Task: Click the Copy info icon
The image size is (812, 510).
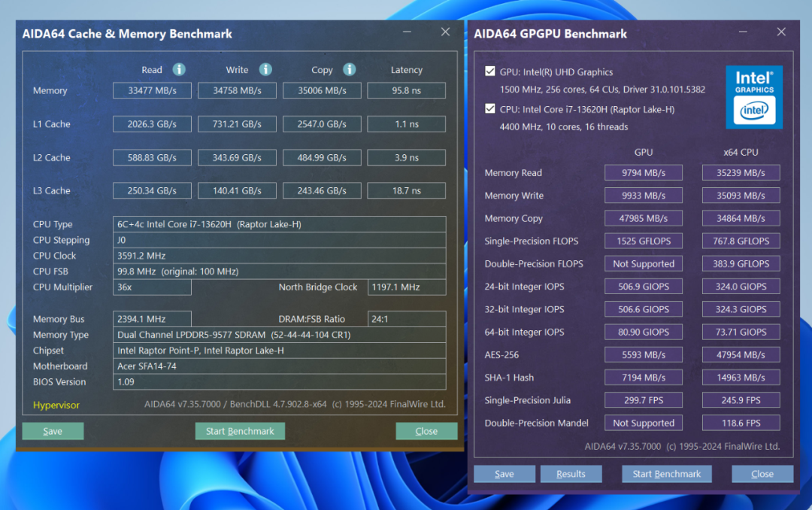Action: point(350,69)
